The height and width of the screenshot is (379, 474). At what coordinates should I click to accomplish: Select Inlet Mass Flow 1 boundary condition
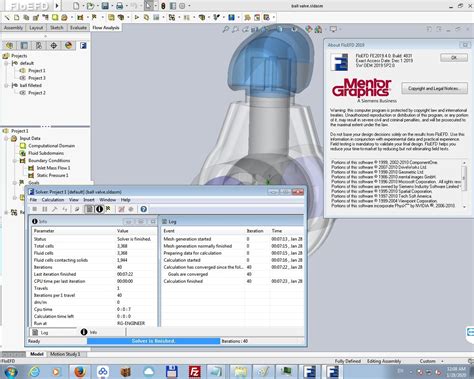pos(53,168)
